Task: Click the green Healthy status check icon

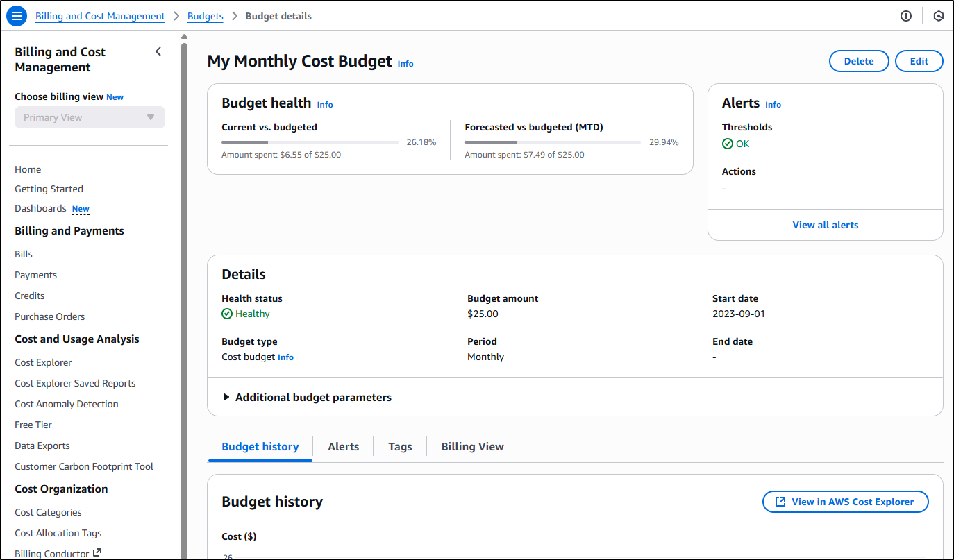Action: (x=227, y=314)
